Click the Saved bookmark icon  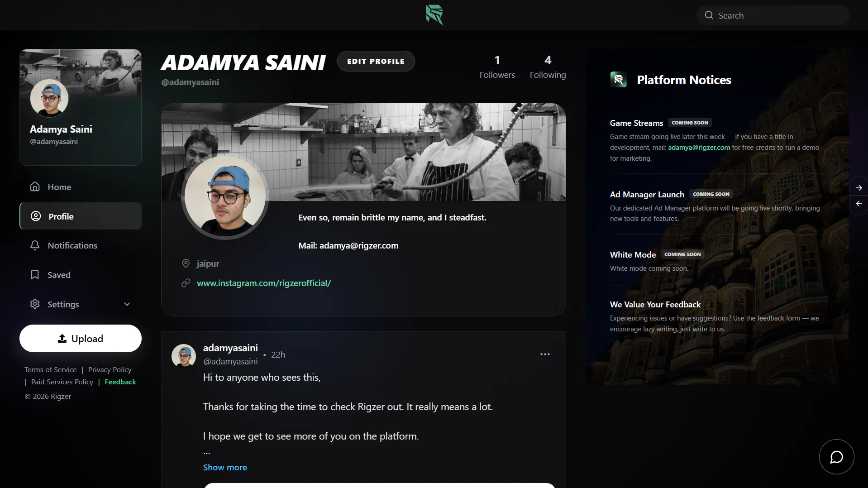[35, 274]
